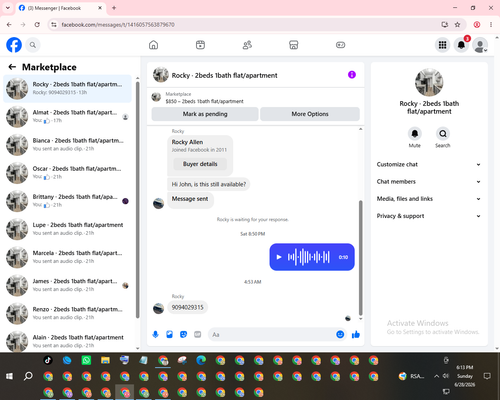Open the Friends icon in top navigation
Screen dimensions: 500x400
click(247, 45)
